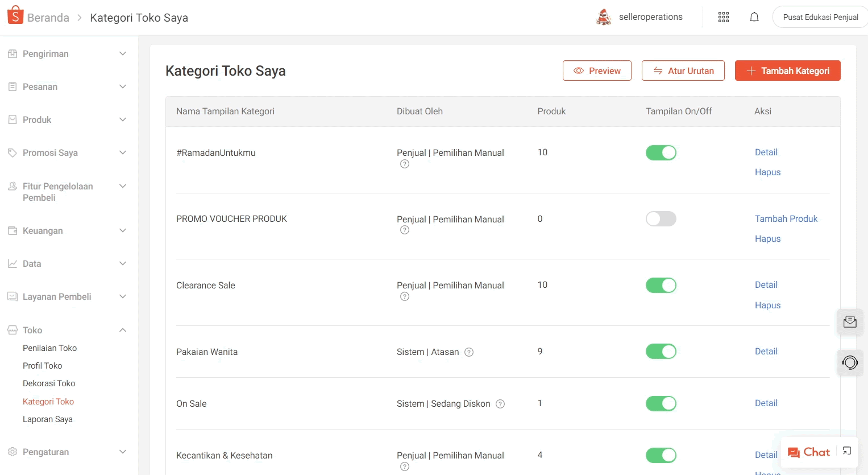Open the inbox envelope floating icon
This screenshot has height=475, width=868.
coord(850,322)
